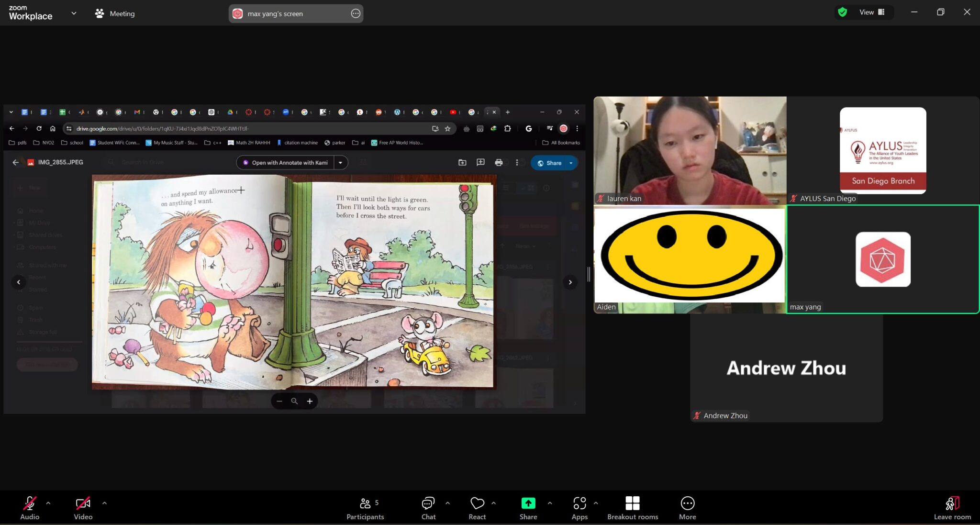
Task: Click the add comment icon in preview
Action: [480, 163]
